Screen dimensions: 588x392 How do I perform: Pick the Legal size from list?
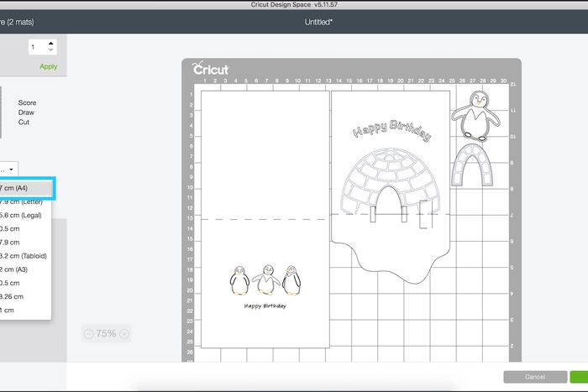[22, 215]
